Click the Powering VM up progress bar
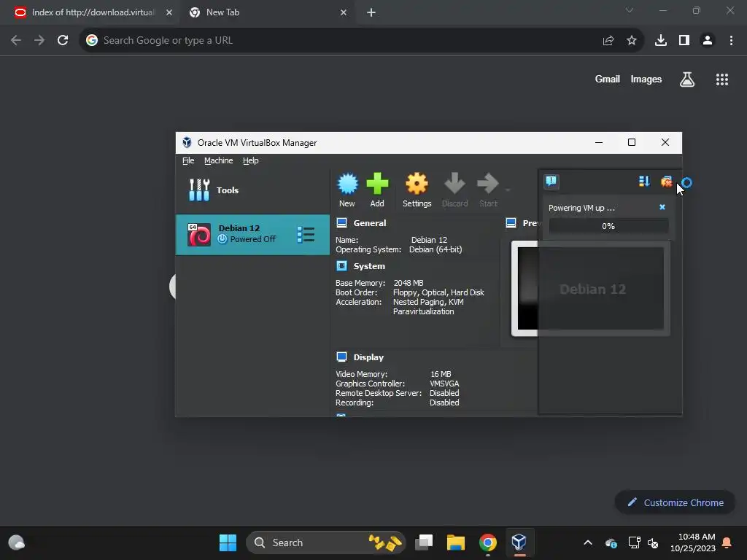Viewport: 747px width, 560px height. pyautogui.click(x=608, y=226)
